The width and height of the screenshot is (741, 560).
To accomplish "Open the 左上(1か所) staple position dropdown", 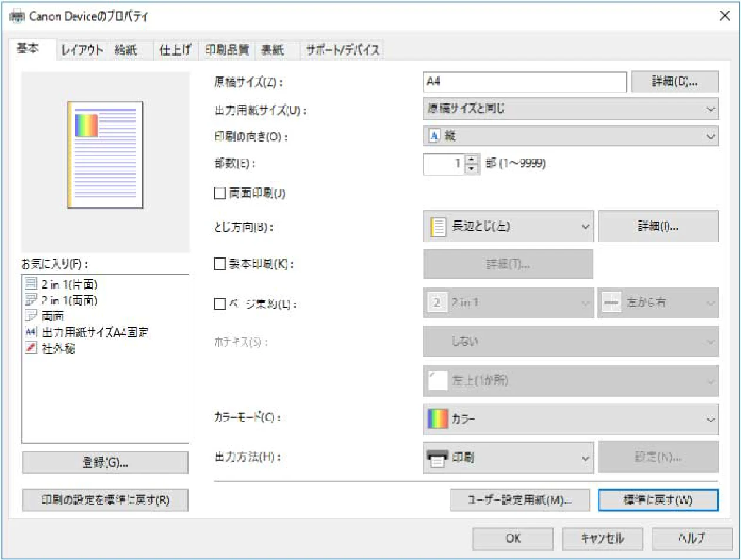I will coord(571,380).
